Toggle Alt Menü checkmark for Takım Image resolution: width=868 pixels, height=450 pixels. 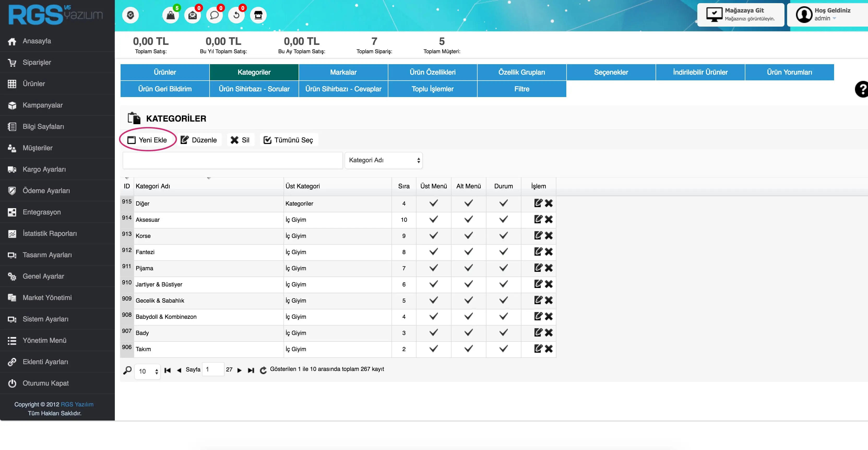tap(468, 349)
